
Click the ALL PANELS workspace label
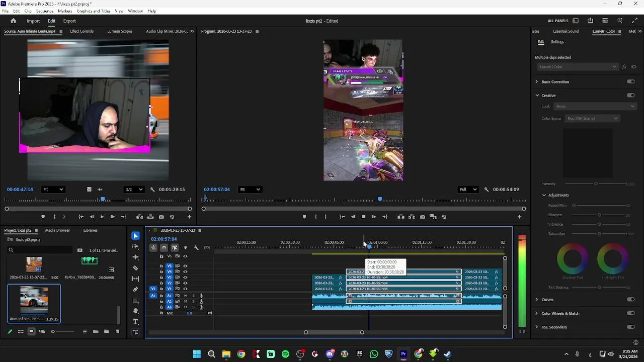click(558, 21)
